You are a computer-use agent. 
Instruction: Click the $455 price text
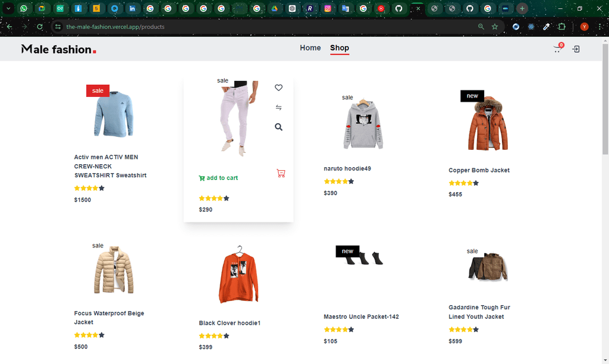click(x=455, y=194)
